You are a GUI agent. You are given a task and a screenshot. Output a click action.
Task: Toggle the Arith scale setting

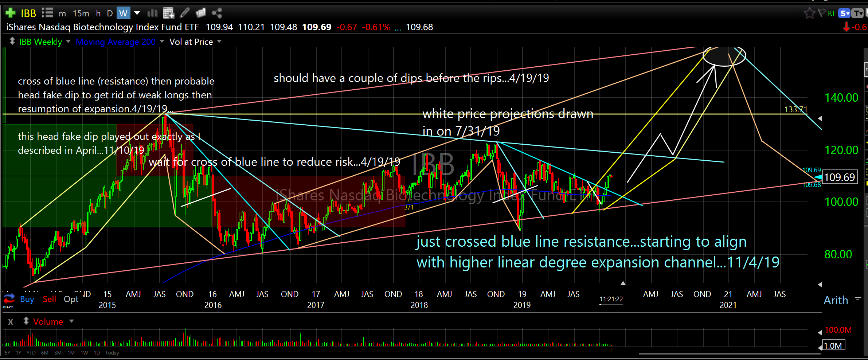pos(836,300)
